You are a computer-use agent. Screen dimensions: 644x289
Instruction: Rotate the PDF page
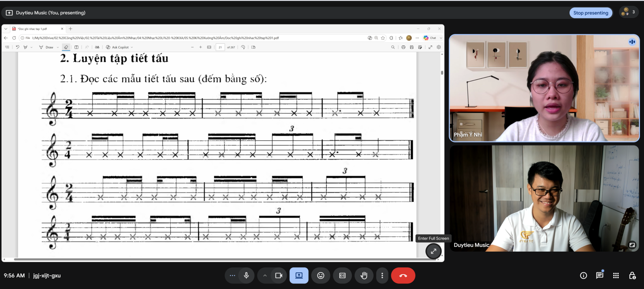tap(243, 47)
